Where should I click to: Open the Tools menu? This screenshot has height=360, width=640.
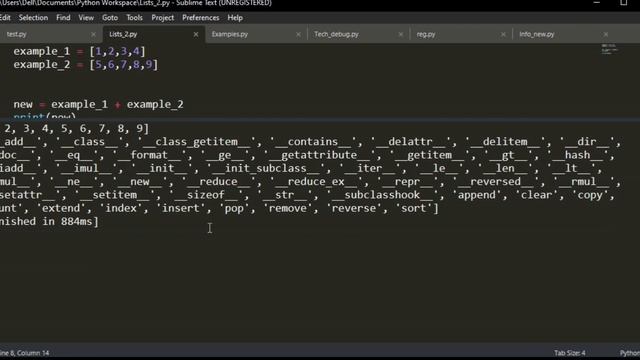click(x=134, y=18)
